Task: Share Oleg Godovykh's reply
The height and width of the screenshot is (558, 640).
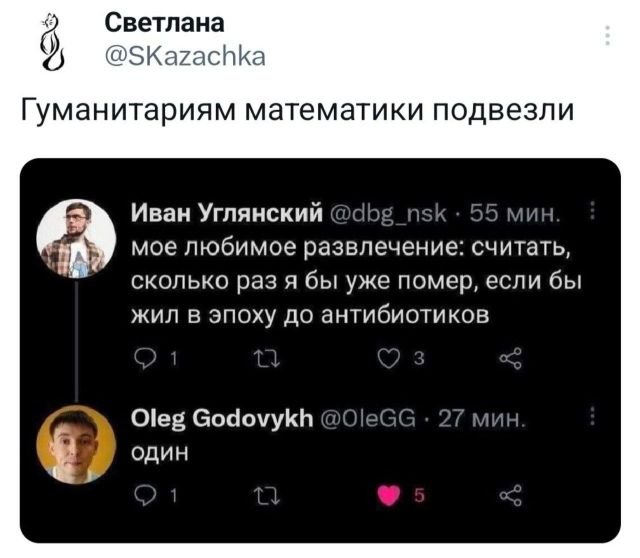Action: (x=514, y=495)
